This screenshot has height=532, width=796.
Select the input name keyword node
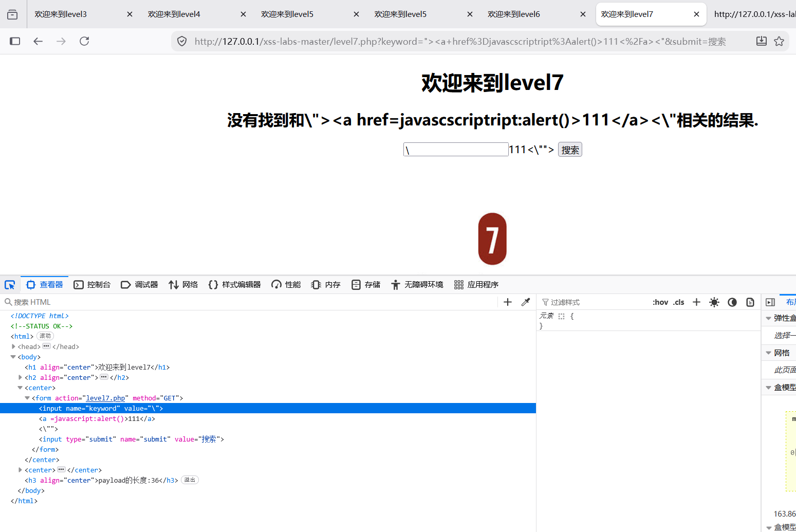pyautogui.click(x=268, y=408)
